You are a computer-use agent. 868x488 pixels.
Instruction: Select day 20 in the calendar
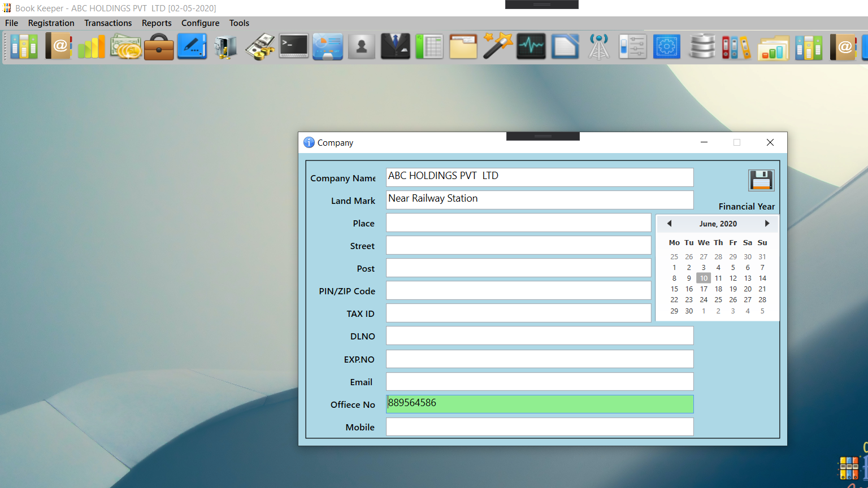748,289
